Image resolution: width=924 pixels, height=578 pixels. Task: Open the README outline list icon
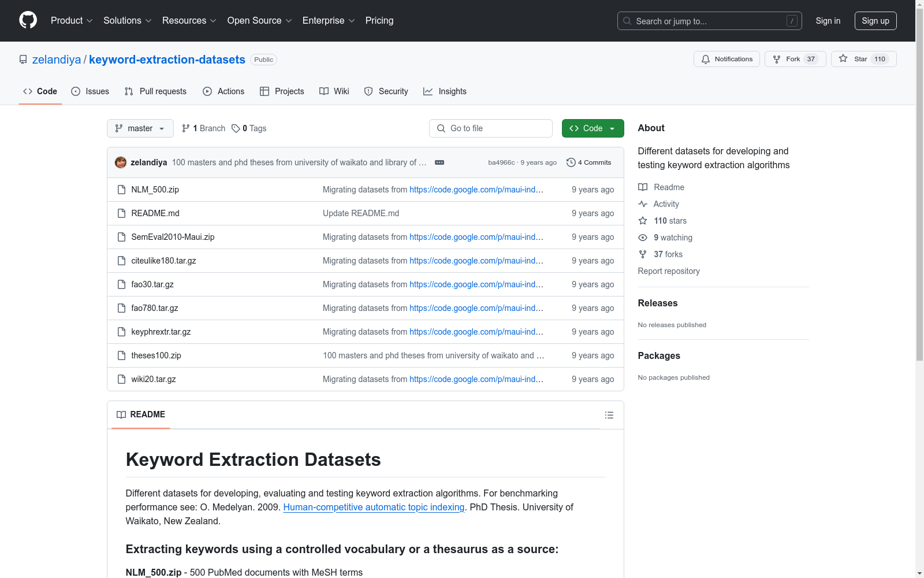(x=609, y=415)
